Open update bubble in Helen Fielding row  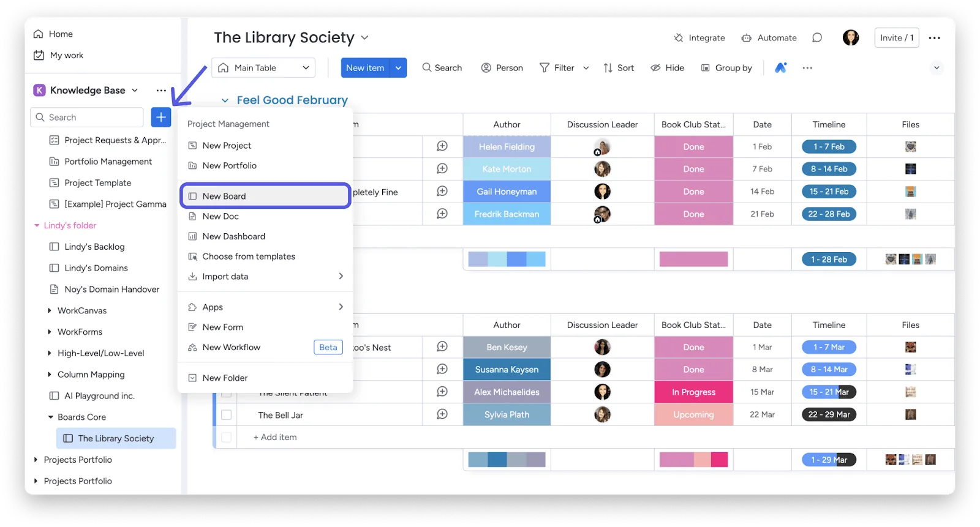point(442,146)
